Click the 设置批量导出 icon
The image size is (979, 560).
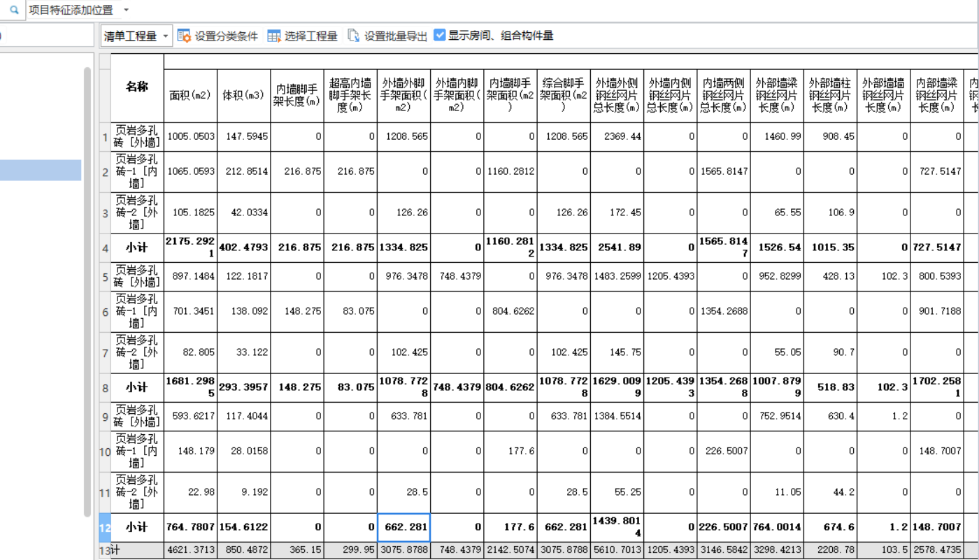pos(354,36)
